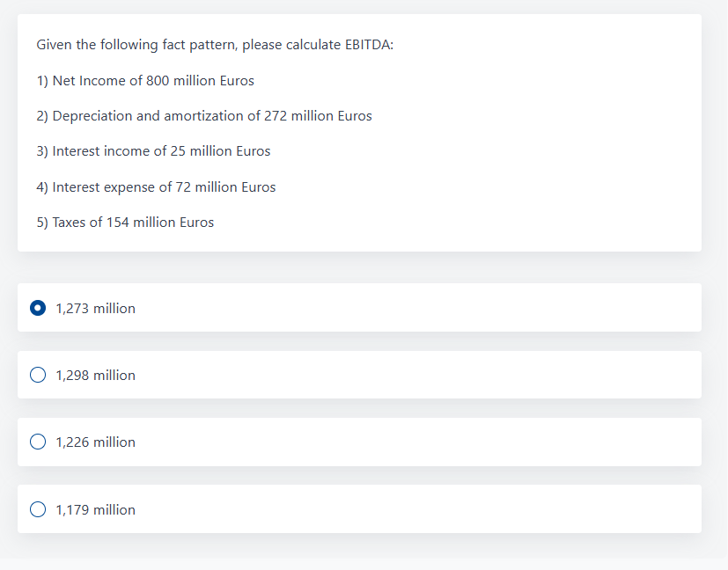This screenshot has height=570, width=728.
Task: Click the Net Income of 800 million line
Action: 145,81
